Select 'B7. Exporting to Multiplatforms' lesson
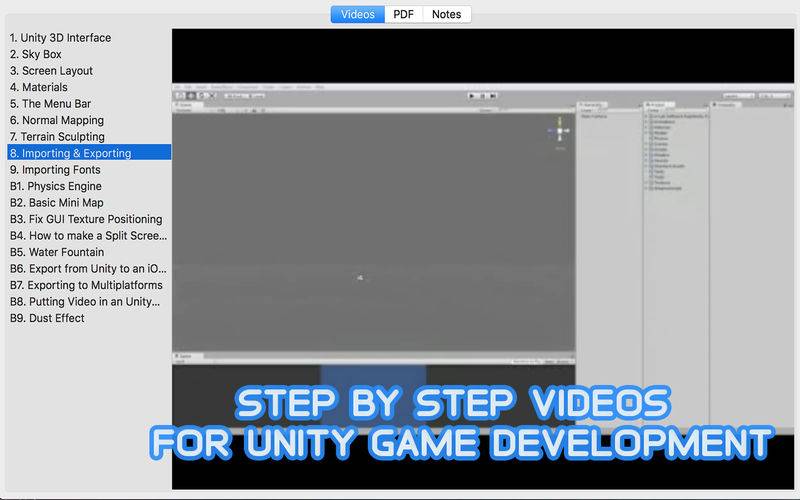800x500 pixels. tap(86, 285)
